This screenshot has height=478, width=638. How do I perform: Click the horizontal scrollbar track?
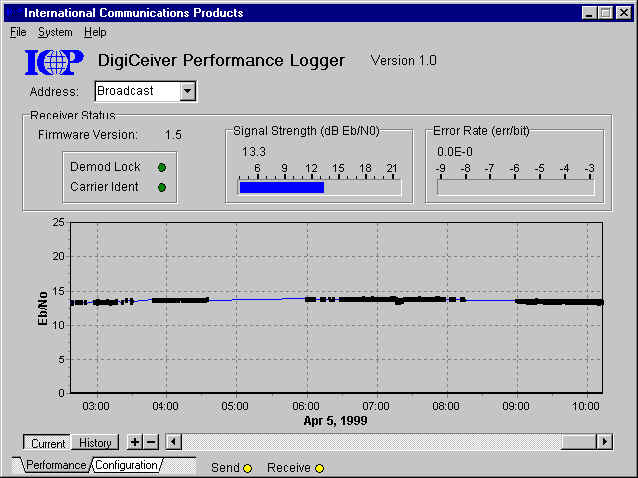point(371,442)
